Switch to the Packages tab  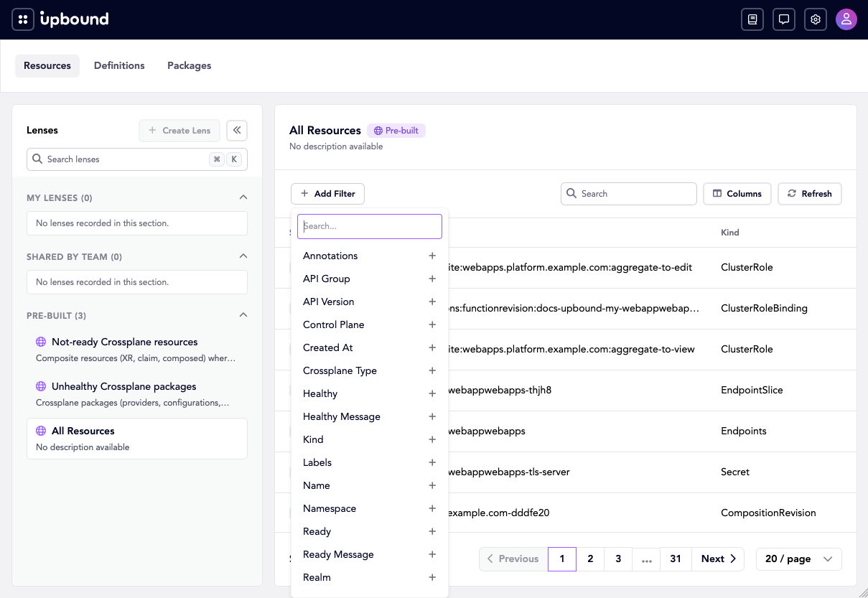tap(190, 65)
